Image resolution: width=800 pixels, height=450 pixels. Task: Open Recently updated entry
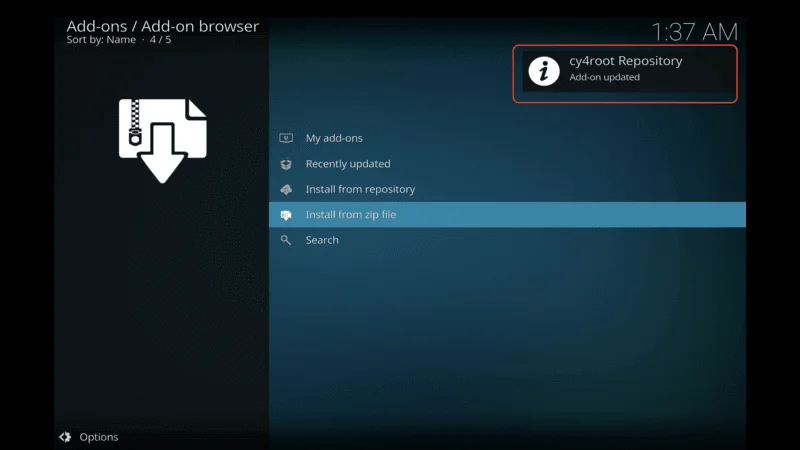[x=507, y=164]
